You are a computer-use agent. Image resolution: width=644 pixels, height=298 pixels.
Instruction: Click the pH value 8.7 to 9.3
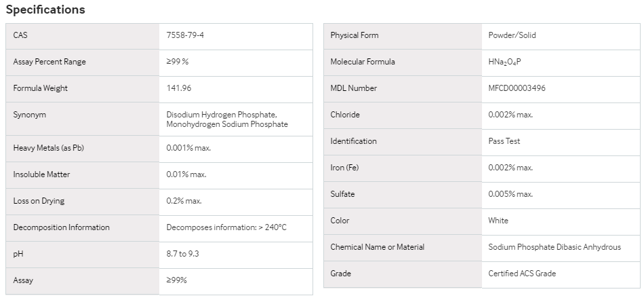click(182, 254)
